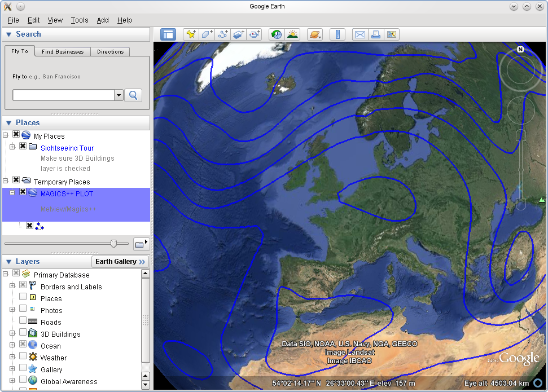Uncheck the Sightseeing Tour checkbox
This screenshot has width=548, height=392.
(x=23, y=146)
